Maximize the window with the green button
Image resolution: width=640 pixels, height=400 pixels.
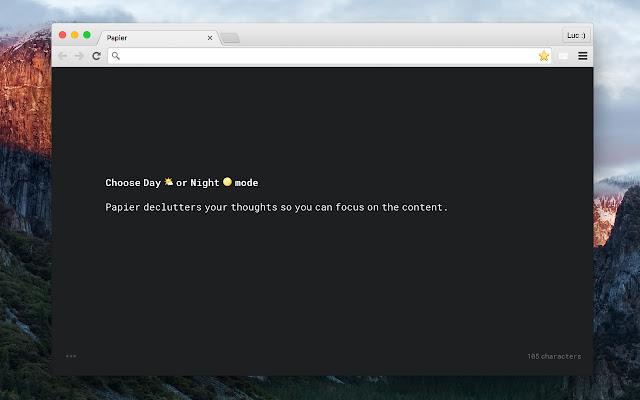coord(87,35)
